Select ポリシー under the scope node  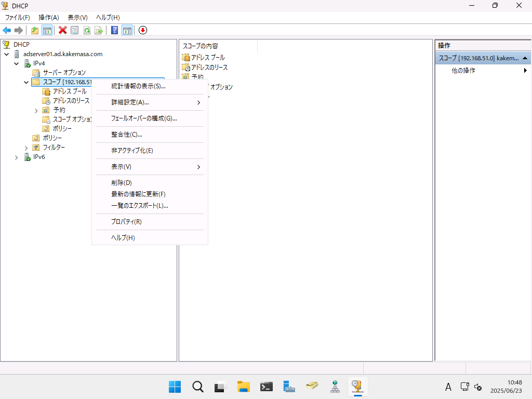pyautogui.click(x=62, y=129)
